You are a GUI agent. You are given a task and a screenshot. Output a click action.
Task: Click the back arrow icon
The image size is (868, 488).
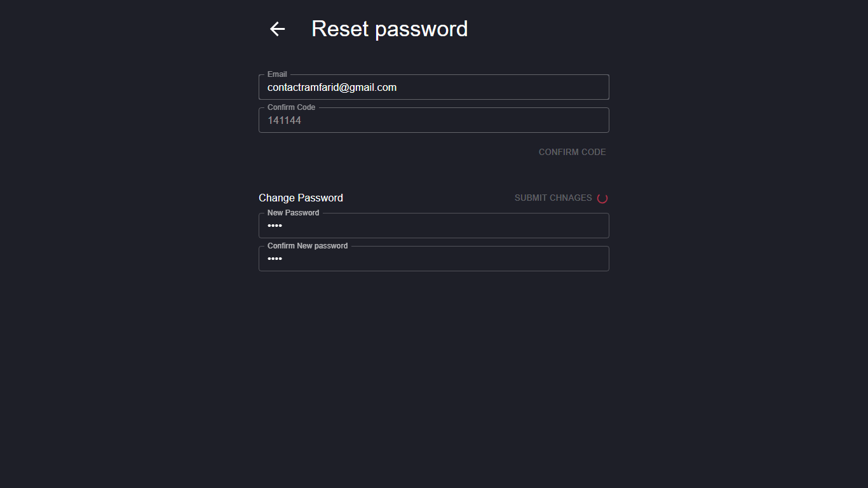pyautogui.click(x=277, y=29)
